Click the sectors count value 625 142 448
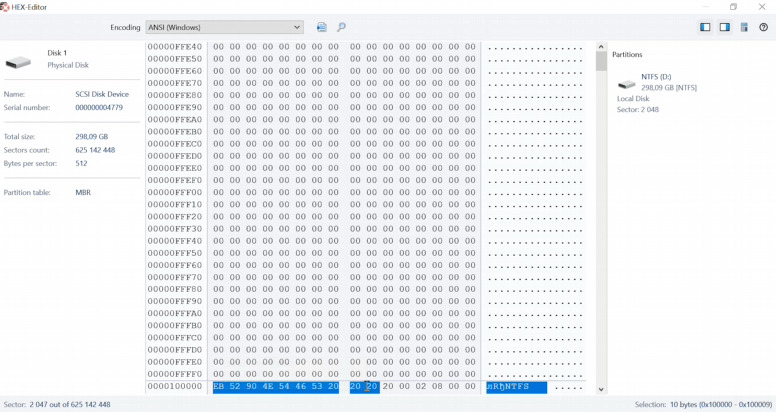The image size is (776, 412). coord(95,150)
